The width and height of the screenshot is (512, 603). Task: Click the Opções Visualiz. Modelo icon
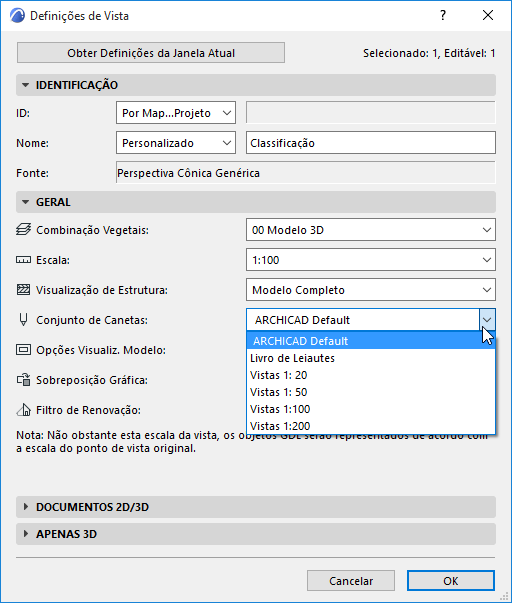(23, 350)
